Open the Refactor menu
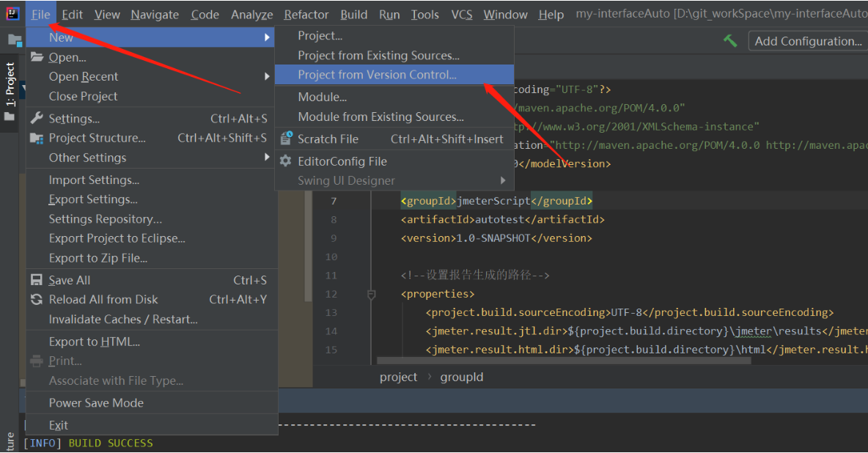 (x=306, y=15)
